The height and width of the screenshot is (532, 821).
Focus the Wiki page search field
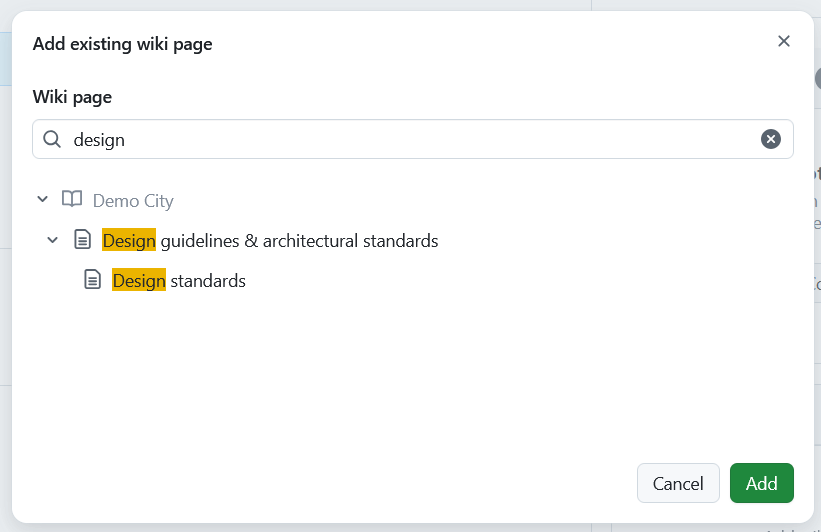click(413, 139)
